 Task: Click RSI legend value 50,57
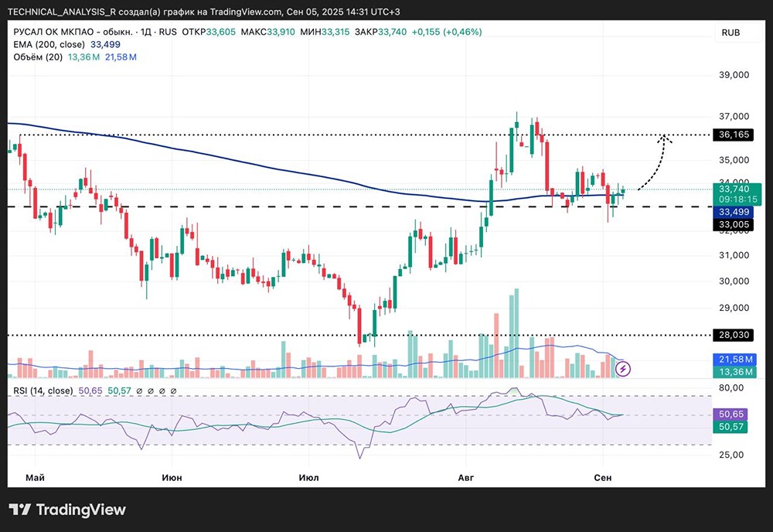tap(119, 391)
